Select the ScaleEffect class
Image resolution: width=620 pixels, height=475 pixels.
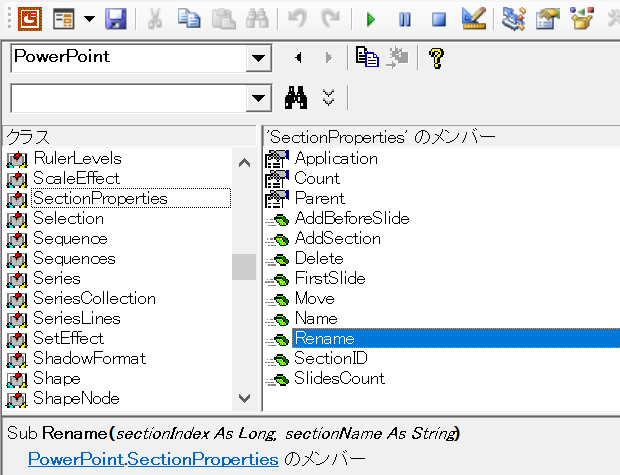[x=76, y=178]
